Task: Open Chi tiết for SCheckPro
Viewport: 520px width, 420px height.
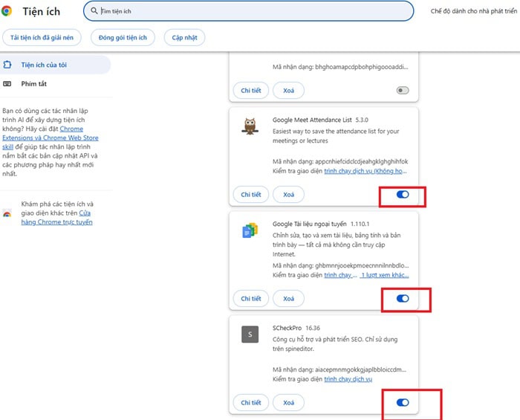Action: [251, 402]
